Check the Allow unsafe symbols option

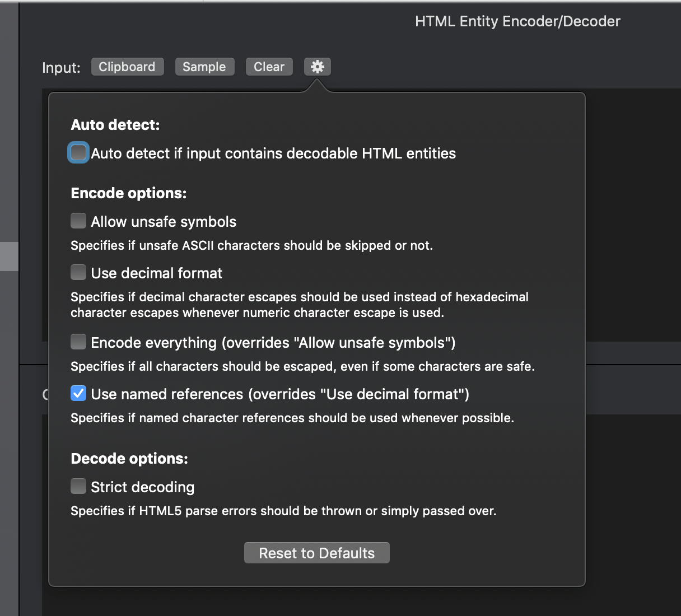[x=78, y=221]
